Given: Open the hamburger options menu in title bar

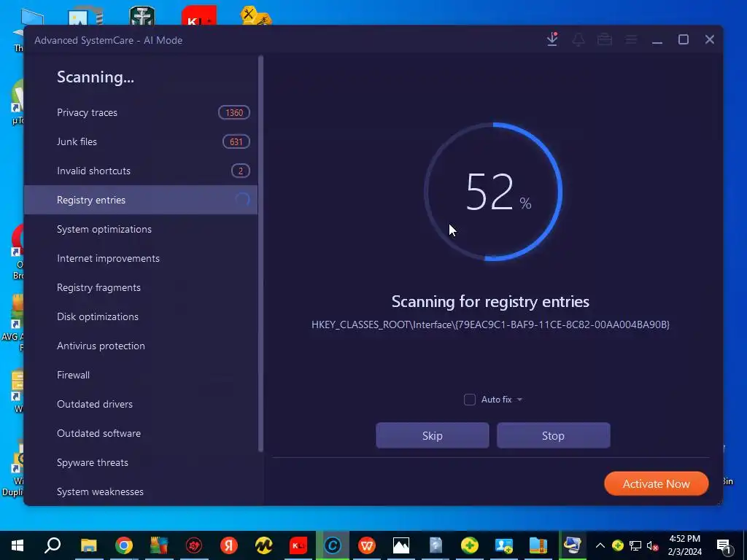Looking at the screenshot, I should 631,39.
